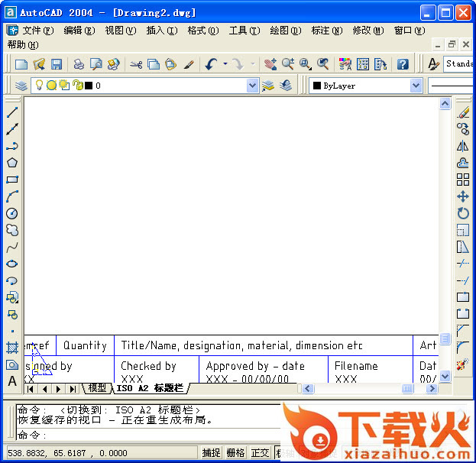This screenshot has height=463, width=476.
Task: Select the Array tool
Action: pos(463,180)
